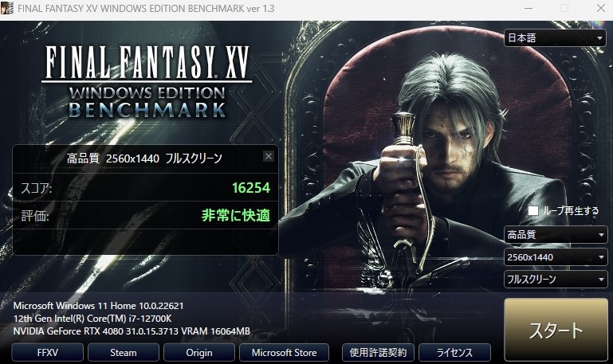This screenshot has height=364, width=613.
Task: Click the app icon in title bar
Action: point(7,8)
